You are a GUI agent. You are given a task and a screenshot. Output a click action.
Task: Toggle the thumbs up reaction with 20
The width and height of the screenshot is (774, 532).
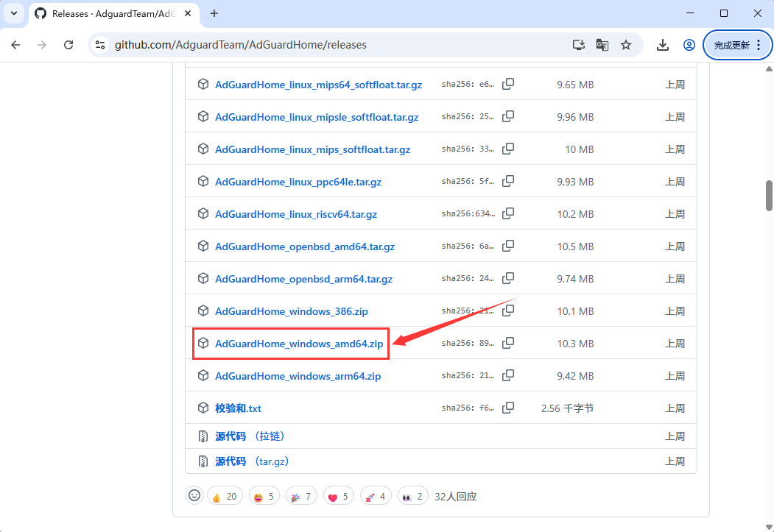click(x=225, y=496)
